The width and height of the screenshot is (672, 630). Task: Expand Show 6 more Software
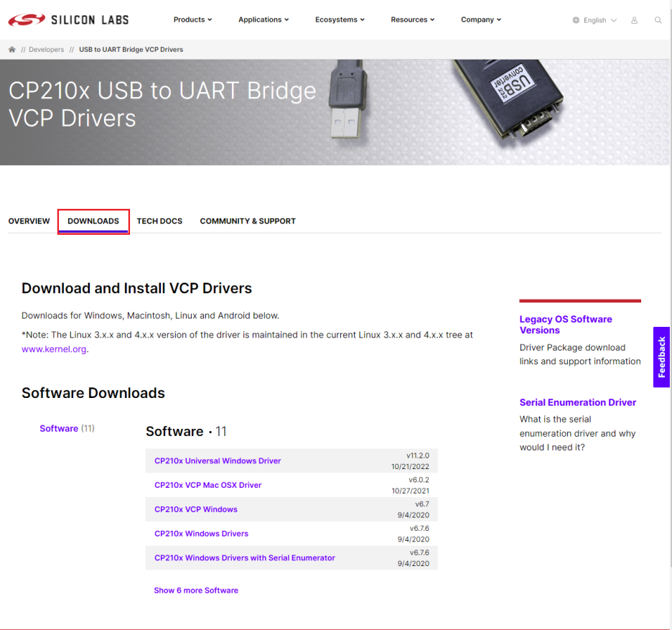coord(196,590)
